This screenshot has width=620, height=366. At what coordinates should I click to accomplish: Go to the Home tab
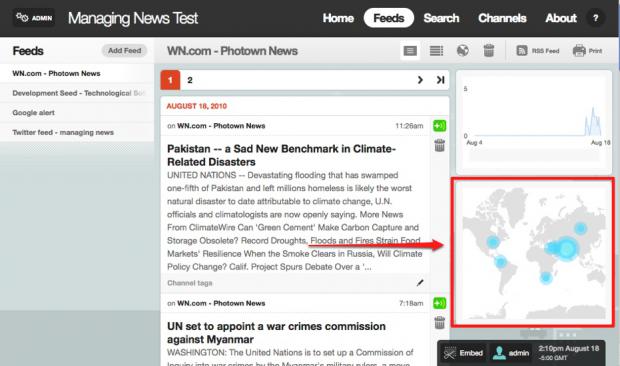point(338,18)
